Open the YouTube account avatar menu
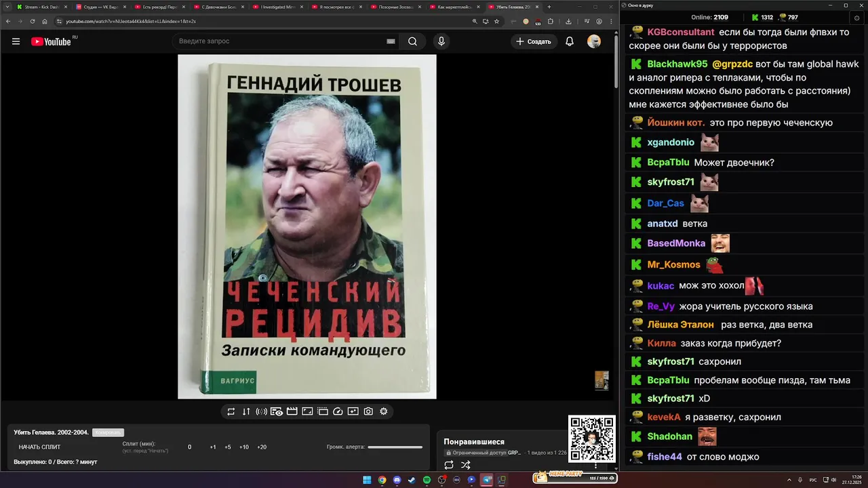 point(594,41)
